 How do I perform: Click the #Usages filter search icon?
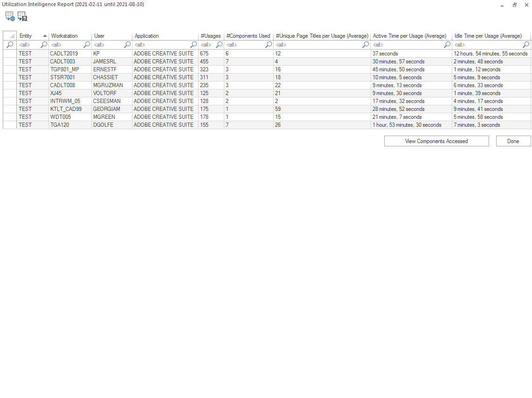[x=219, y=45]
